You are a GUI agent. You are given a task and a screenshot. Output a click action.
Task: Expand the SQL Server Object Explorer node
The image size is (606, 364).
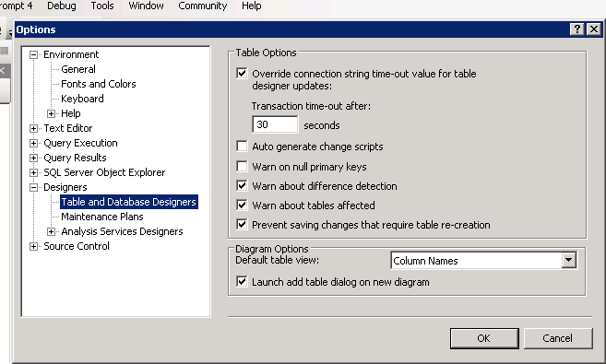pos(33,172)
